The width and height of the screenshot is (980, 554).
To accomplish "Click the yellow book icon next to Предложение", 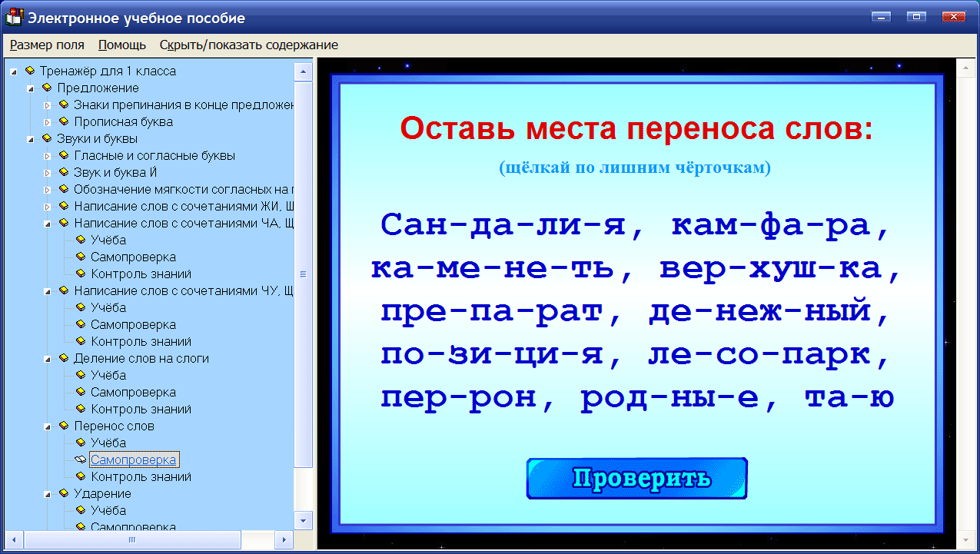I will (x=46, y=88).
